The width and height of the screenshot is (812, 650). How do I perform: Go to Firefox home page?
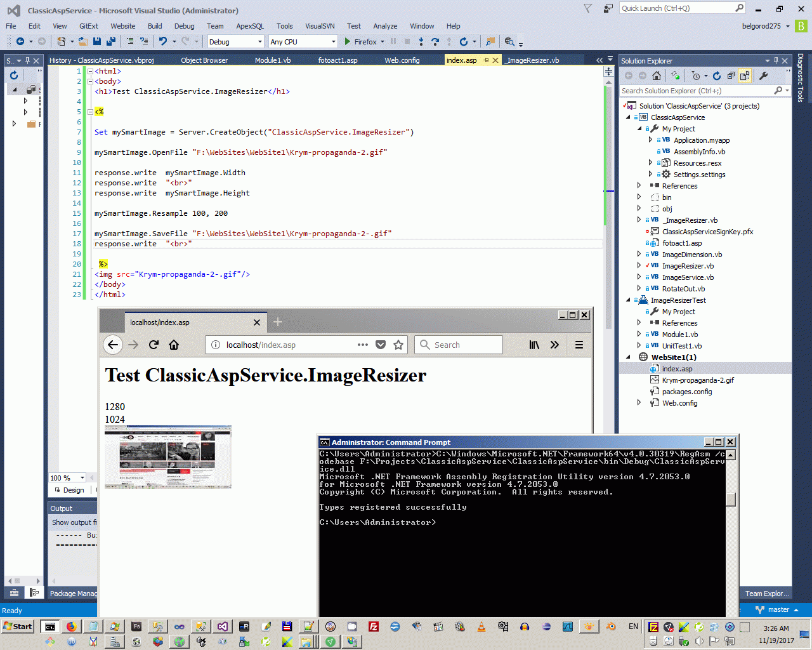(174, 345)
